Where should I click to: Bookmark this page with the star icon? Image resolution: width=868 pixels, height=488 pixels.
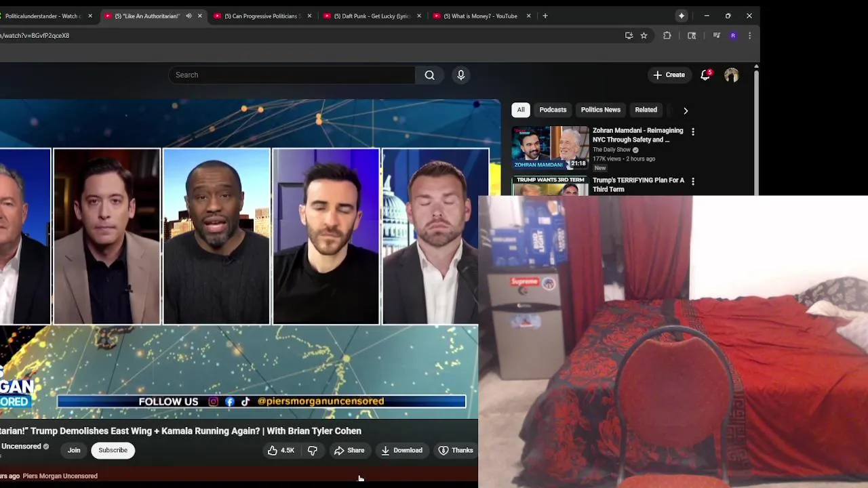[x=644, y=35]
